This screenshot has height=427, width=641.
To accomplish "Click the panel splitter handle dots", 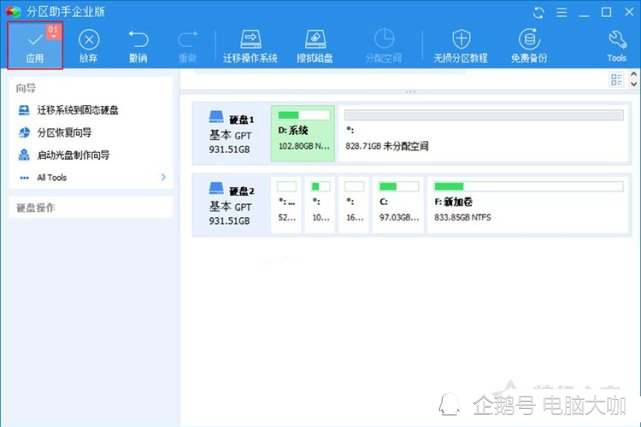I will coord(410,92).
